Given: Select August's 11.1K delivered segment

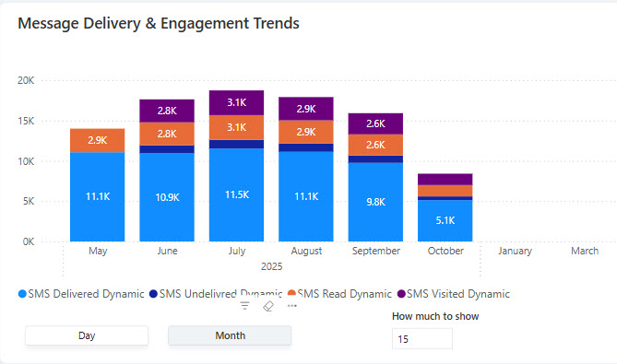Looking at the screenshot, I should (x=306, y=196).
